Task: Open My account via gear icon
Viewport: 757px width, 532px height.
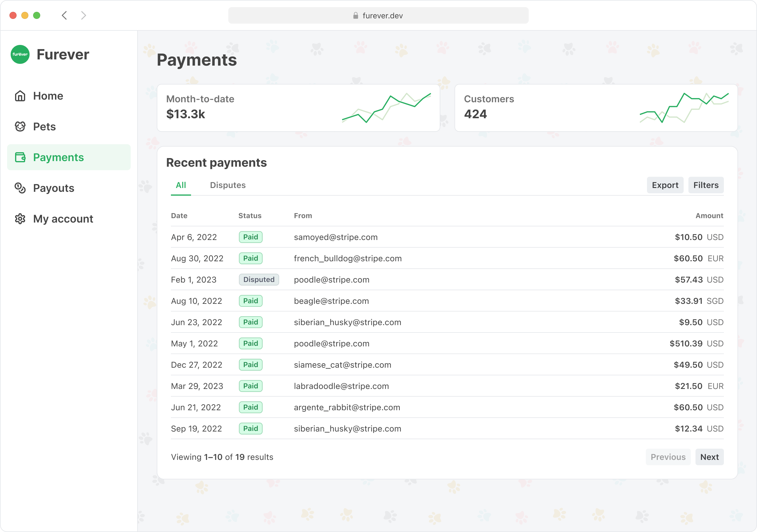Action: click(20, 218)
